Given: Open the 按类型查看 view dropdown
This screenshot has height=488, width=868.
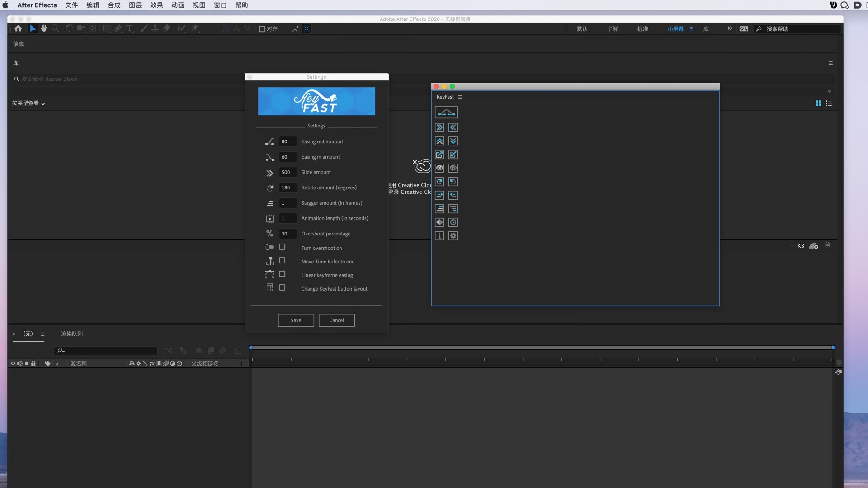Looking at the screenshot, I should click(28, 103).
